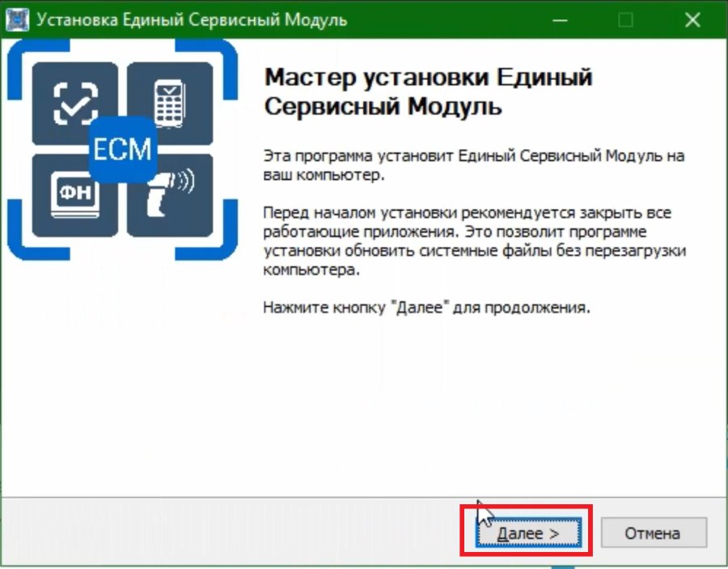
Task: Click the window title Установка Единый Сервисный Модуль
Action: (192, 20)
